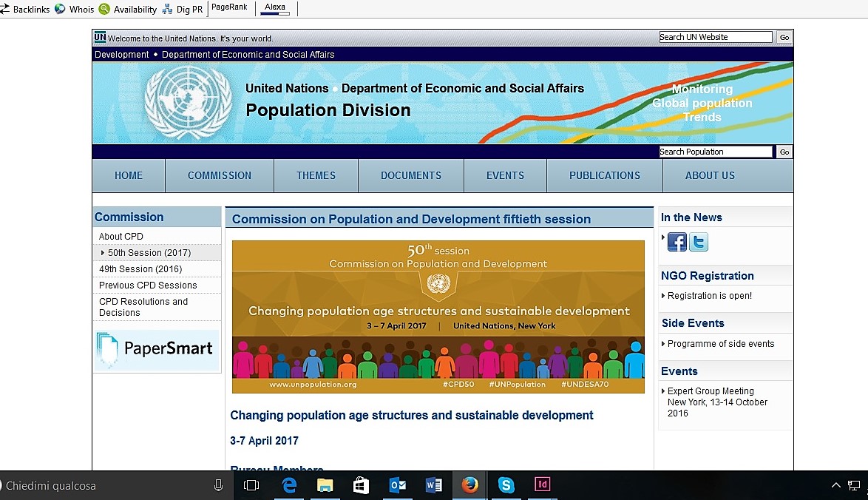Select 49th Session (2016) in the sidebar
The image size is (868, 500).
point(140,269)
